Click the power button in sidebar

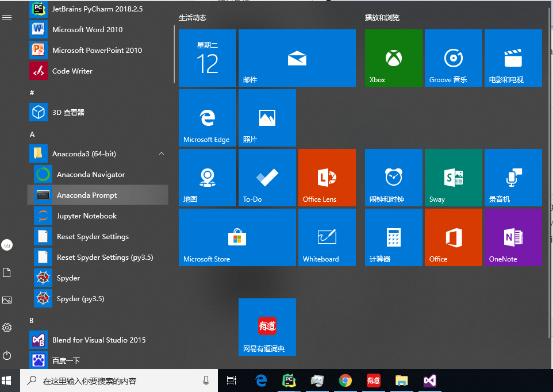pyautogui.click(x=7, y=355)
